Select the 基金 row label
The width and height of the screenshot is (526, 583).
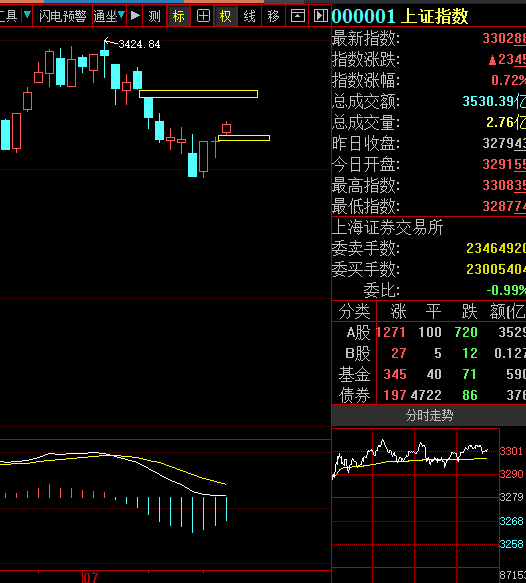point(354,374)
